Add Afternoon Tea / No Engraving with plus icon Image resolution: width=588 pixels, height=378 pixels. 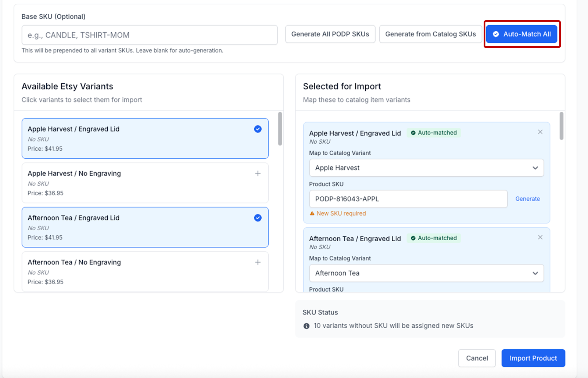pos(258,262)
